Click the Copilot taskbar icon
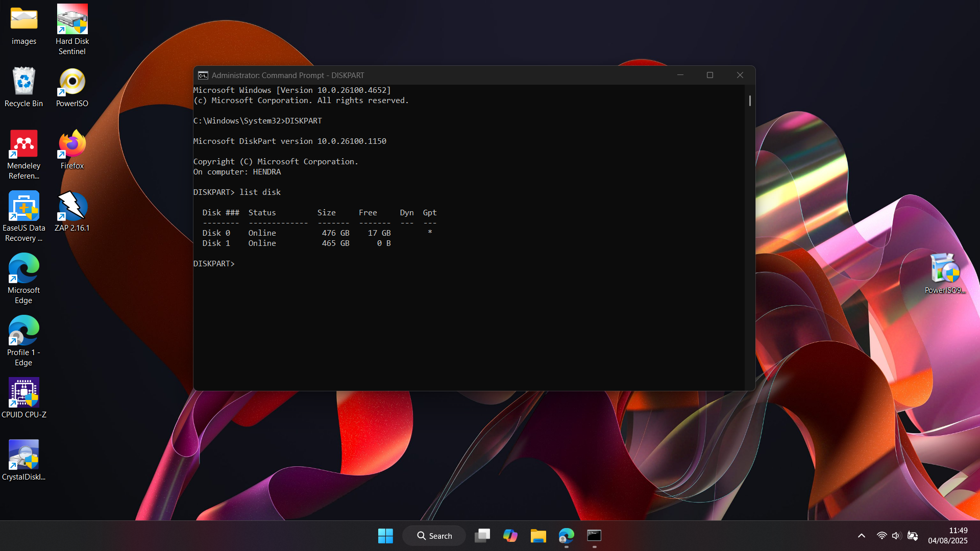 [x=510, y=536]
